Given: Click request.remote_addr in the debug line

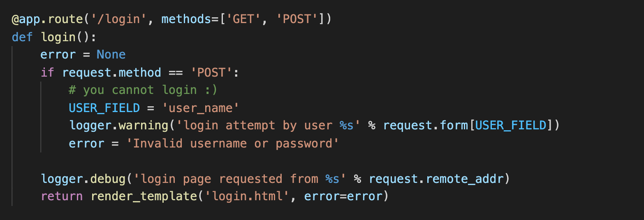Looking at the screenshot, I should (439, 179).
